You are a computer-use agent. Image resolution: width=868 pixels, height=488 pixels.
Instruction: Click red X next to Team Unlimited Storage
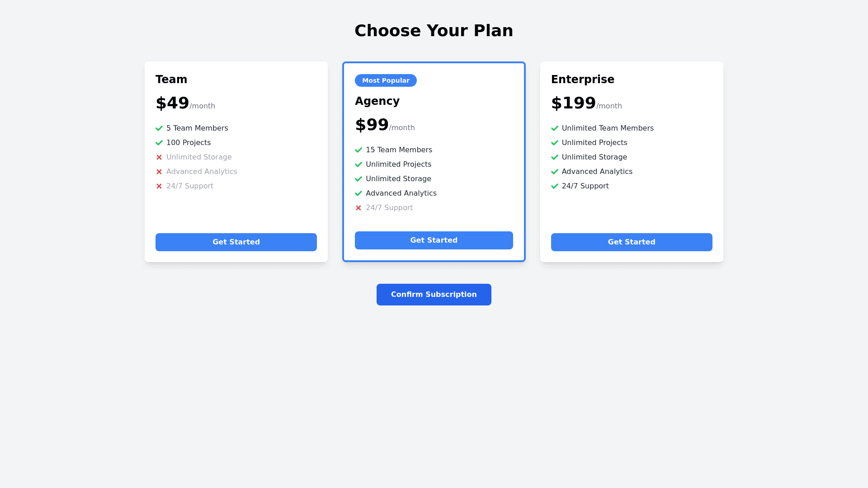[159, 157]
